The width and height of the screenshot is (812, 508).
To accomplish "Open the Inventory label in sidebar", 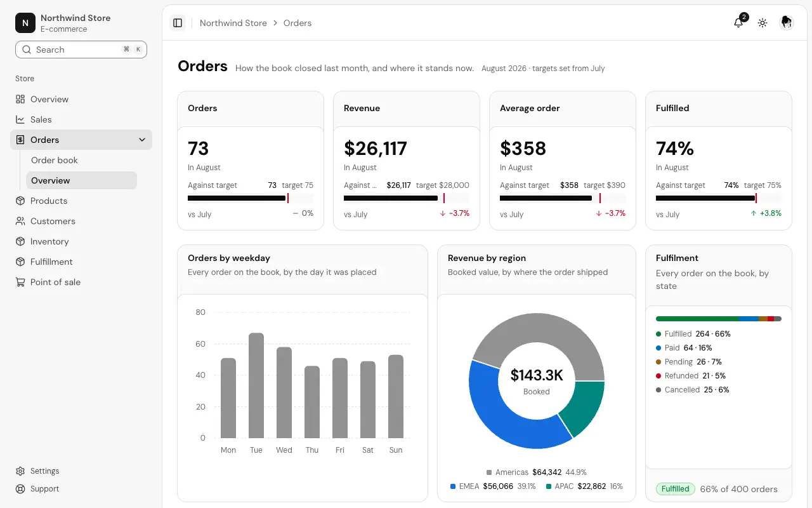I will pos(49,241).
